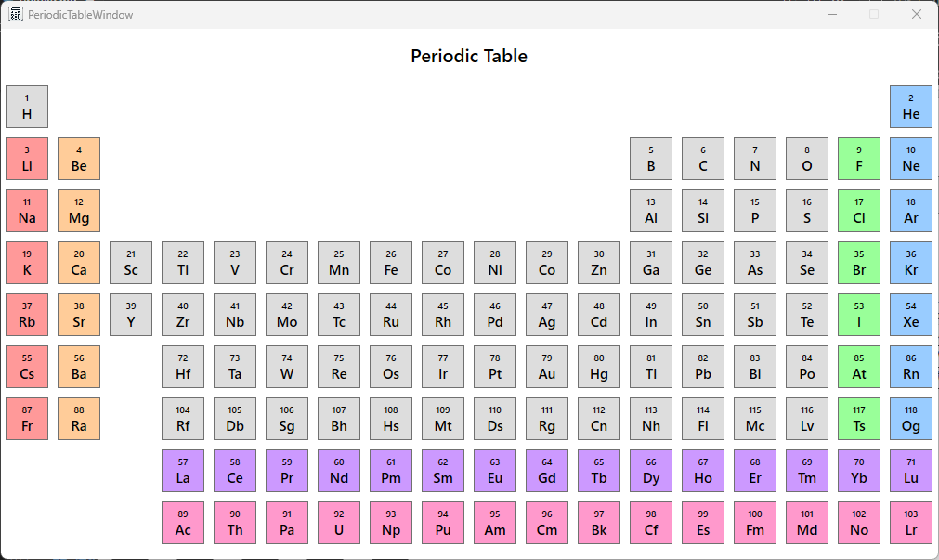The width and height of the screenshot is (939, 560).
Task: Select Sodium in the first column
Action: pyautogui.click(x=27, y=211)
